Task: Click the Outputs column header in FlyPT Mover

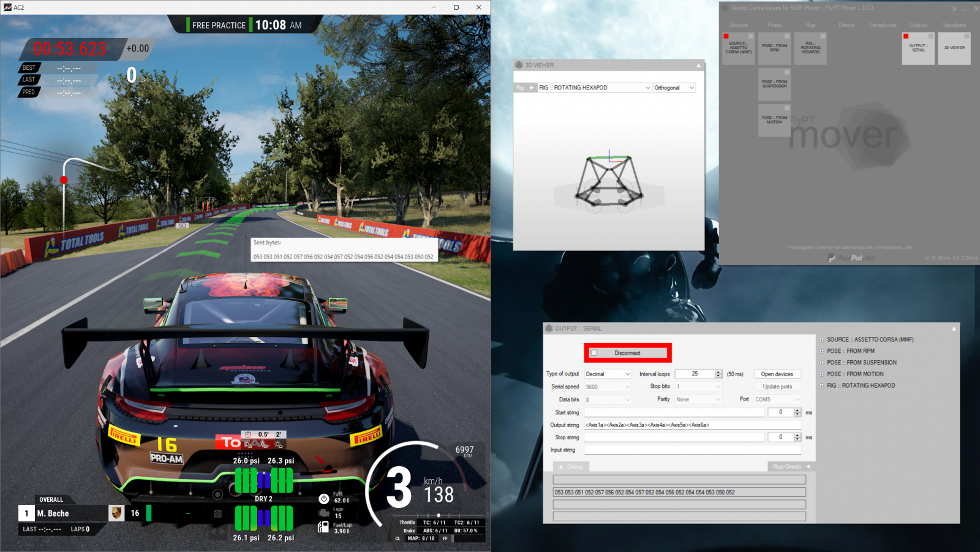Action: (918, 25)
